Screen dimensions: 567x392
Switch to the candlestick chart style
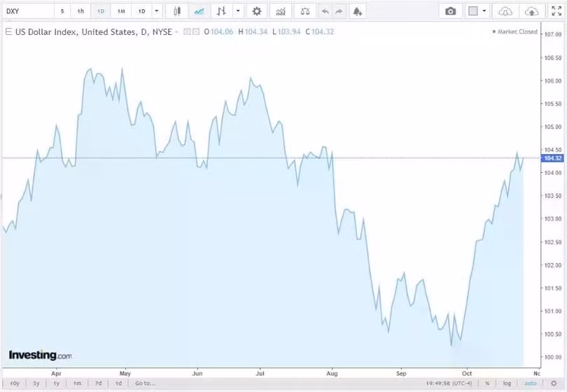coord(177,11)
